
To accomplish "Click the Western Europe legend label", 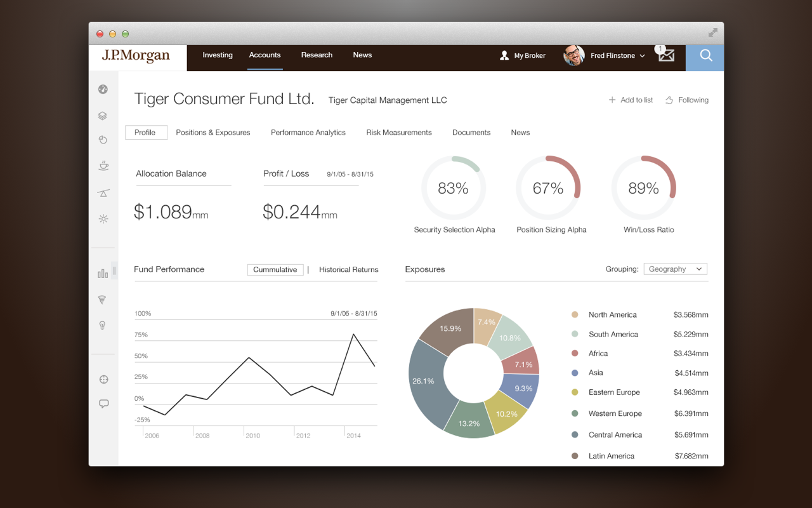I will click(615, 413).
